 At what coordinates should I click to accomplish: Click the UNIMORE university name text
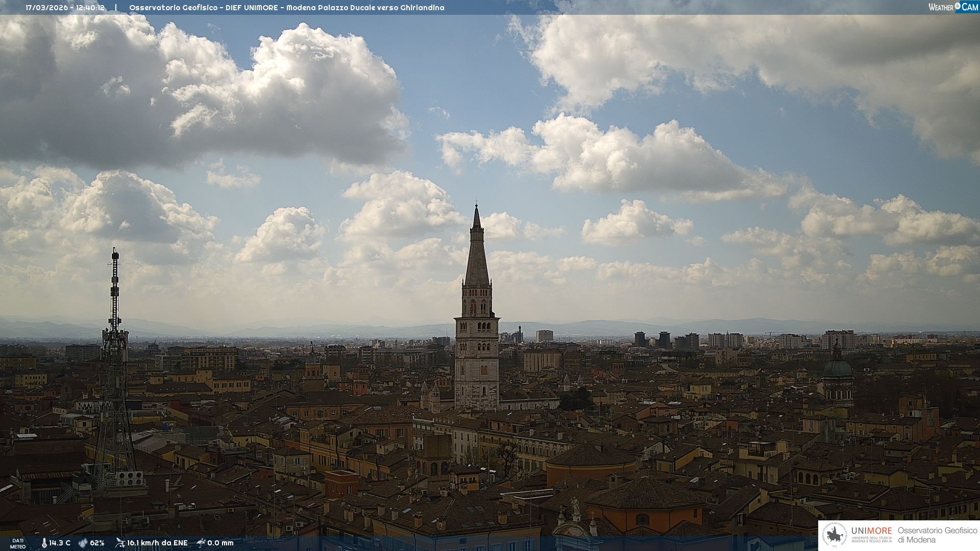[871, 531]
